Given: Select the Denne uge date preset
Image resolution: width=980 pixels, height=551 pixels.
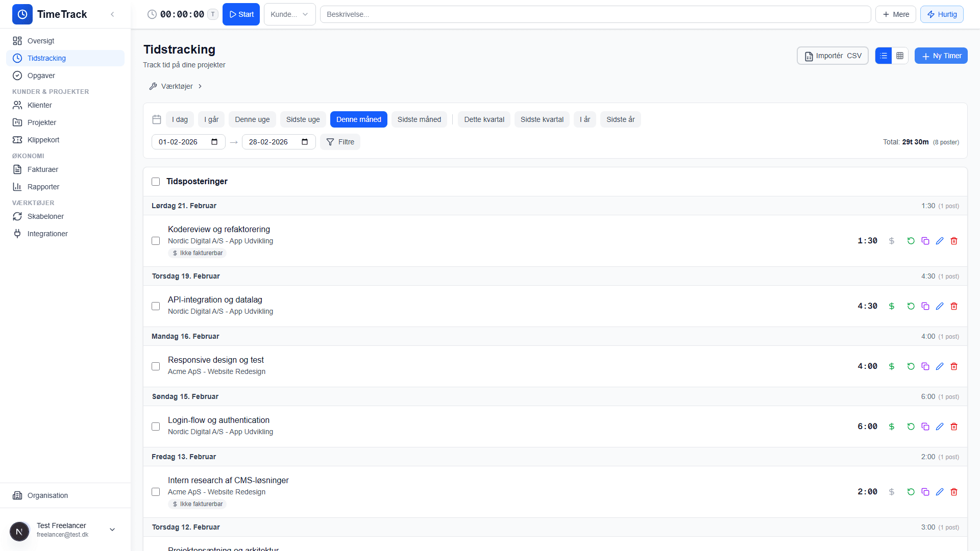Looking at the screenshot, I should click(252, 119).
